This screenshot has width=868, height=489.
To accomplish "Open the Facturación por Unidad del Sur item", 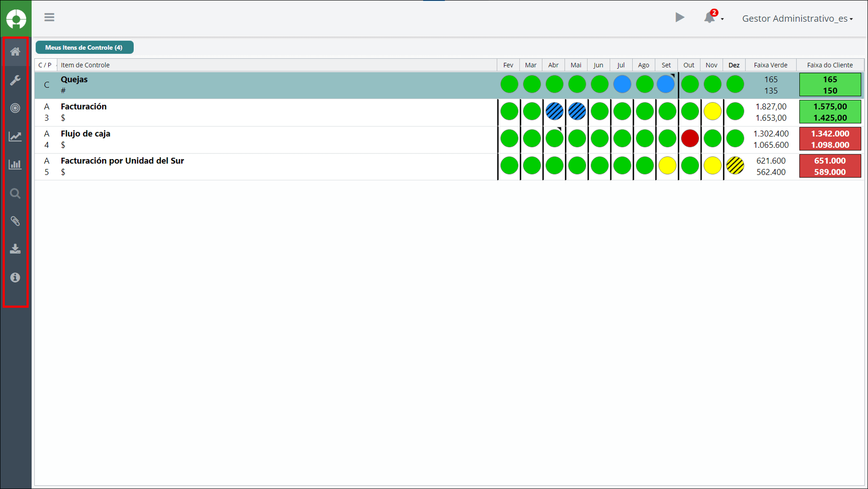I will point(123,160).
